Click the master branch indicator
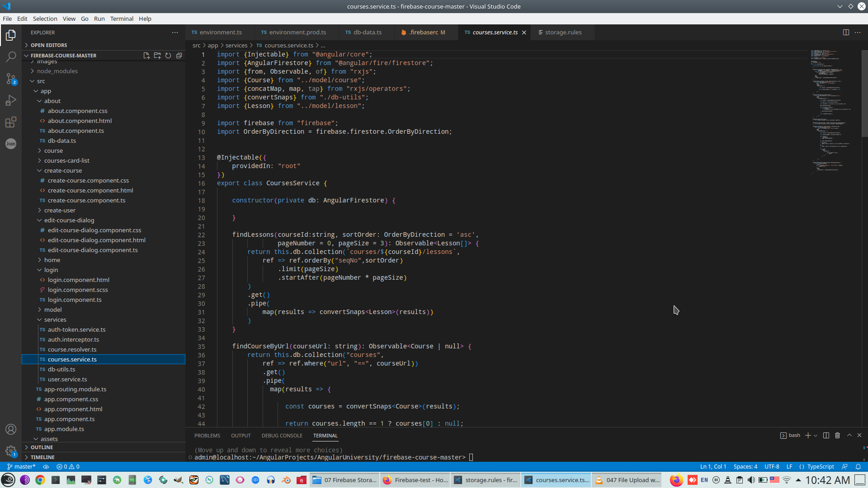868x488 pixels. coord(21,467)
